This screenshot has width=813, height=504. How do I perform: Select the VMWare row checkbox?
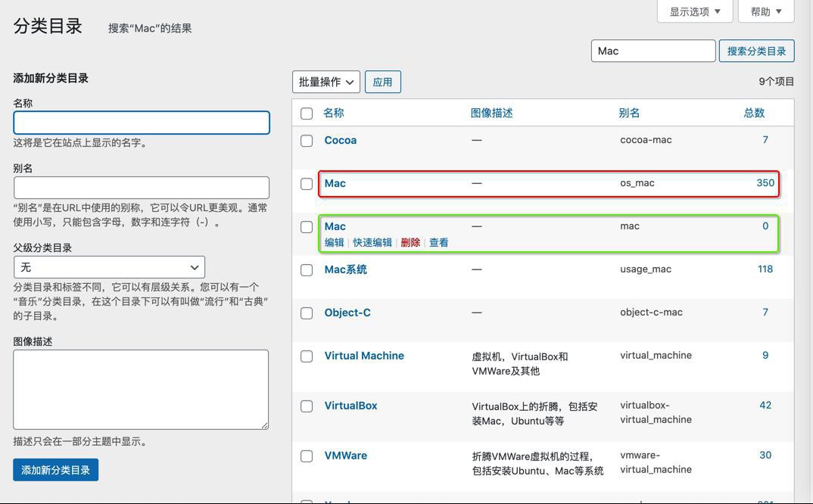pyautogui.click(x=307, y=456)
